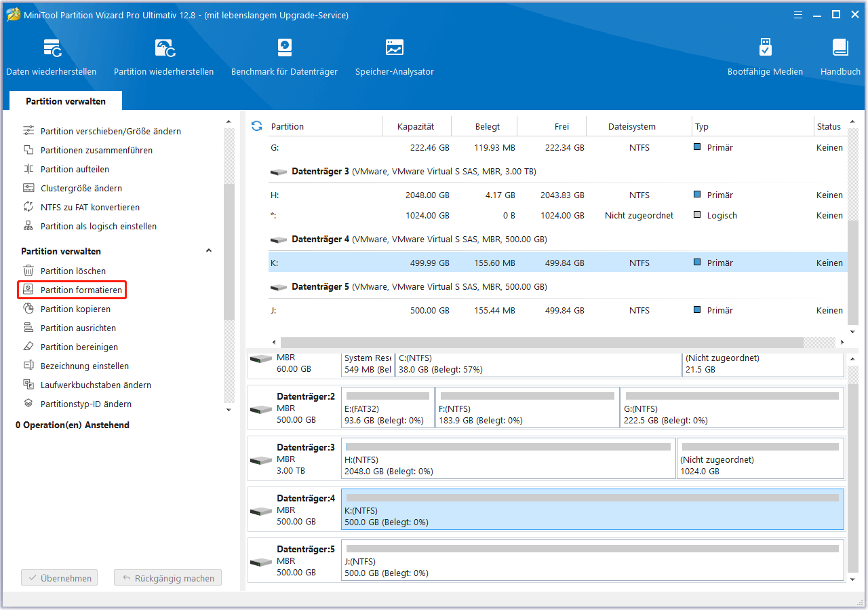Select Partition formatieren
Viewport: 868px width, 610px height.
click(72, 290)
